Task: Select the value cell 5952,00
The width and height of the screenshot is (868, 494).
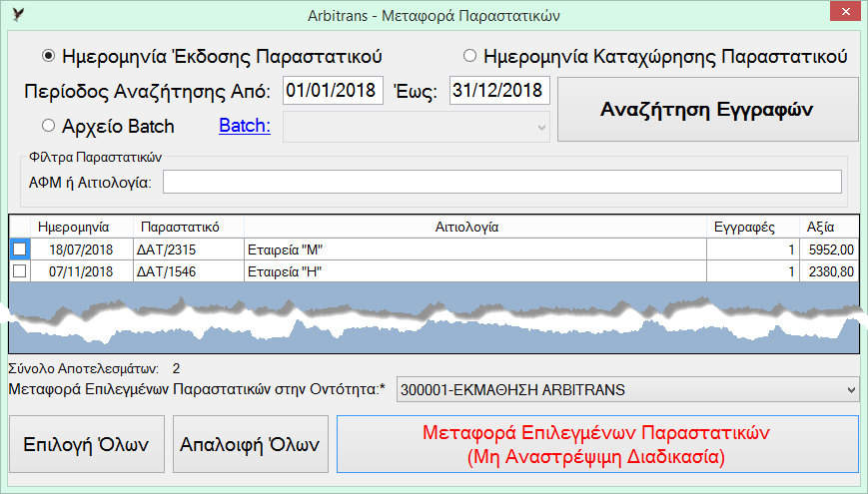Action: pos(829,249)
